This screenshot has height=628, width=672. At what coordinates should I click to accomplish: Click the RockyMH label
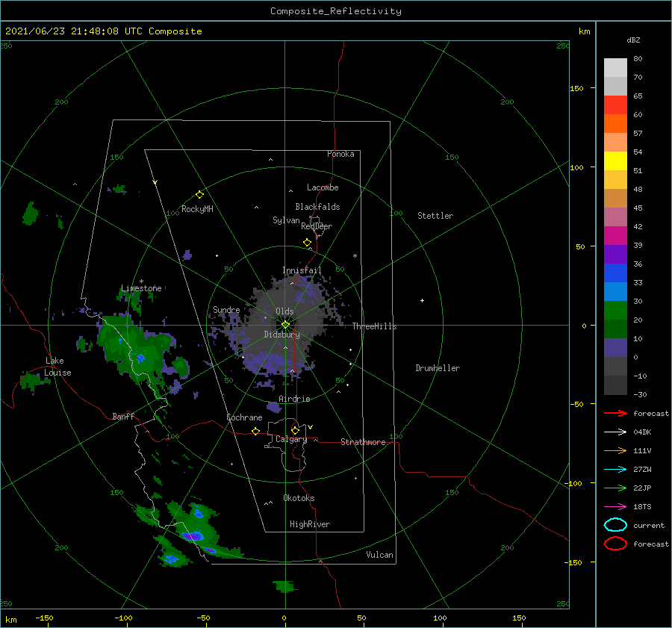coord(197,209)
